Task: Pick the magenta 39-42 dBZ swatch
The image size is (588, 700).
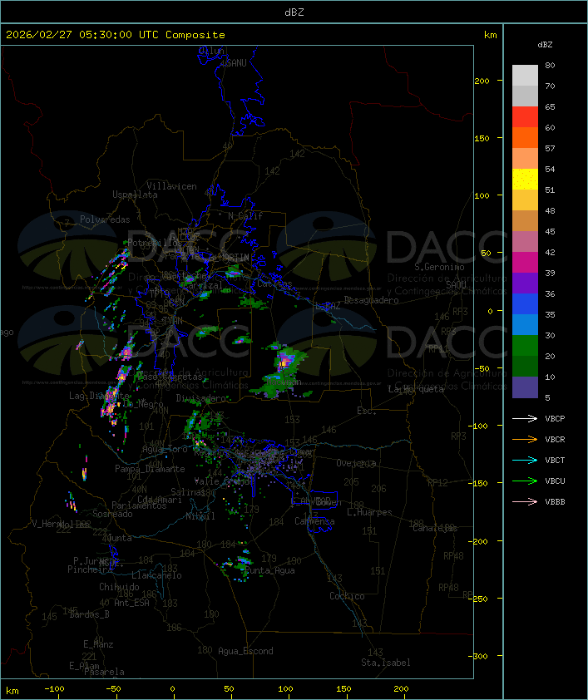Action: (525, 263)
